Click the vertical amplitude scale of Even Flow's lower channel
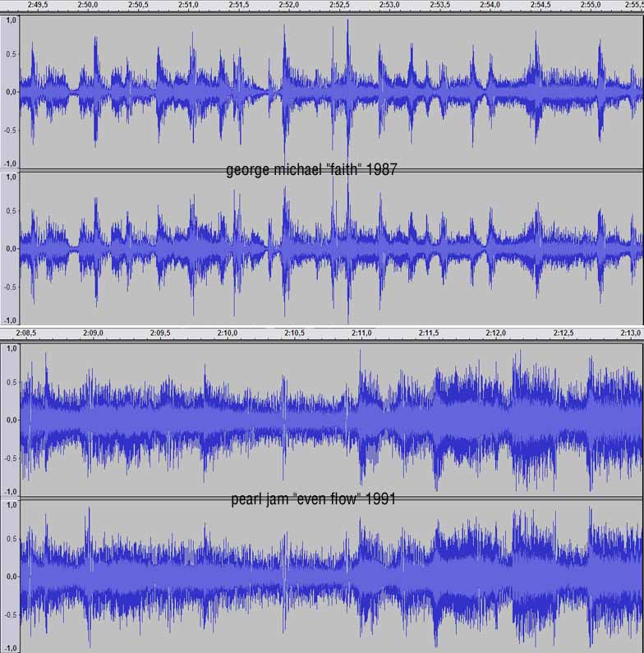The width and height of the screenshot is (644, 653). click(10, 577)
